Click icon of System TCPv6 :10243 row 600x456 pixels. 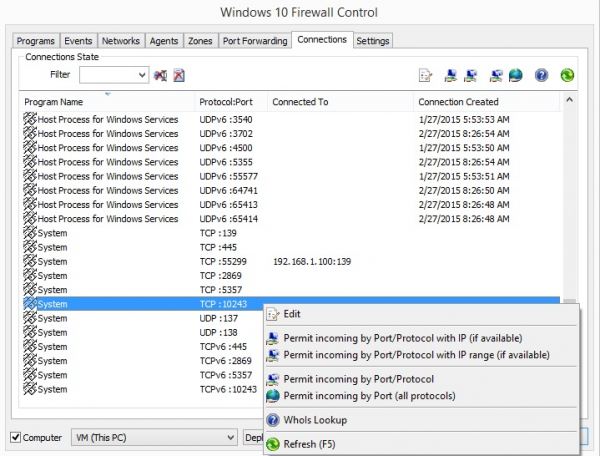30,389
